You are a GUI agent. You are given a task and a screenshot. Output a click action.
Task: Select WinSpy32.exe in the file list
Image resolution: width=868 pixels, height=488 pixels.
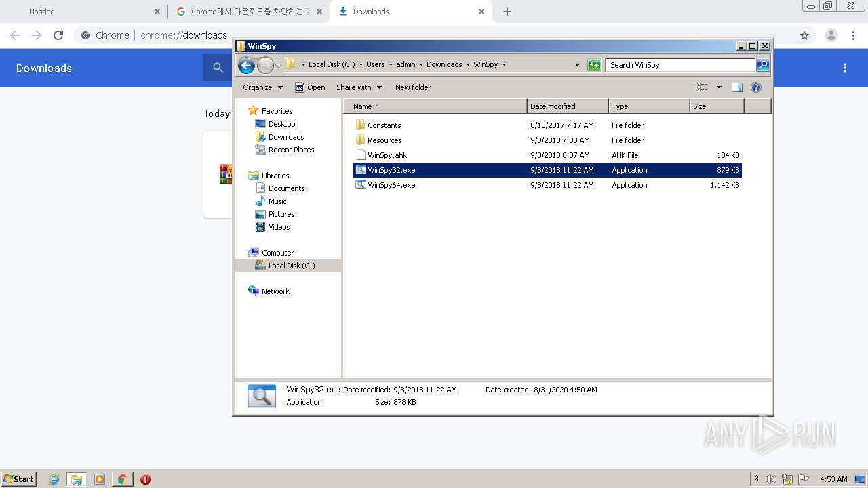click(x=547, y=170)
